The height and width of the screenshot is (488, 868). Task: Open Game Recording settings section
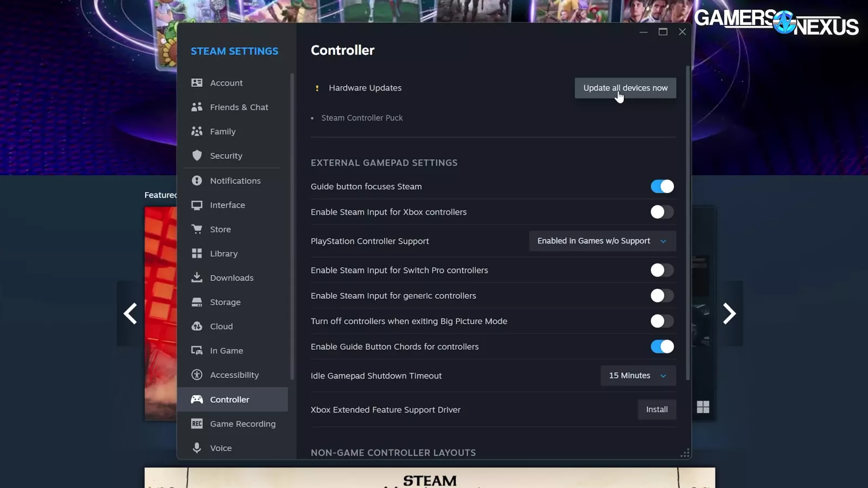(233, 423)
